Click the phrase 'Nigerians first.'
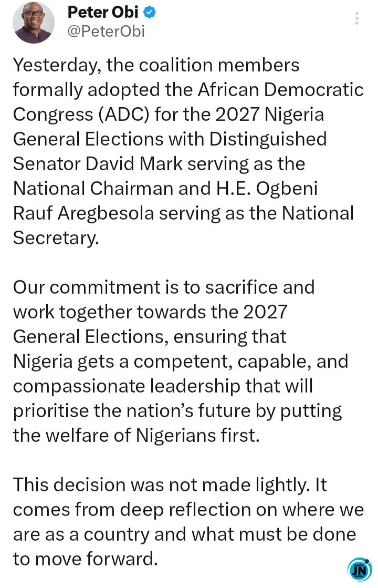 pos(197,436)
